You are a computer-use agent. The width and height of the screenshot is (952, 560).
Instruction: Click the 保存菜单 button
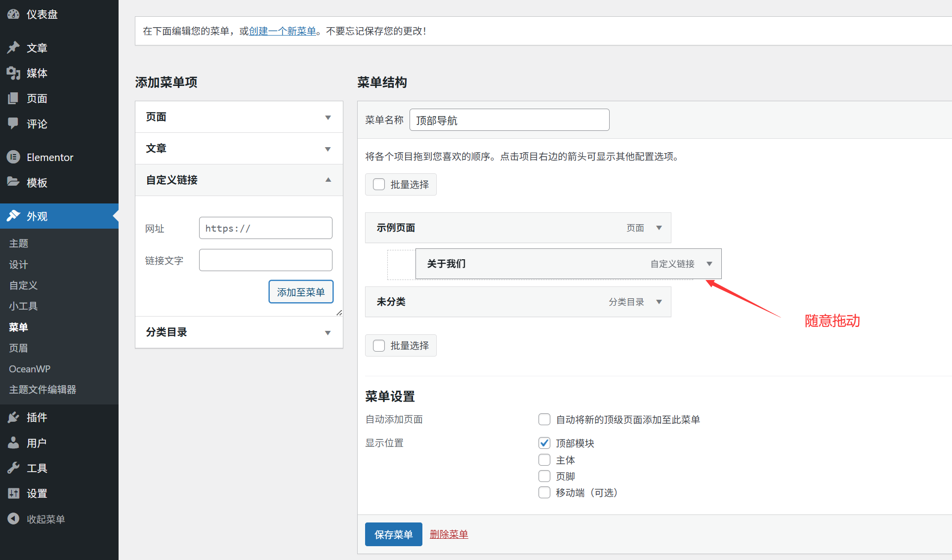click(x=393, y=534)
